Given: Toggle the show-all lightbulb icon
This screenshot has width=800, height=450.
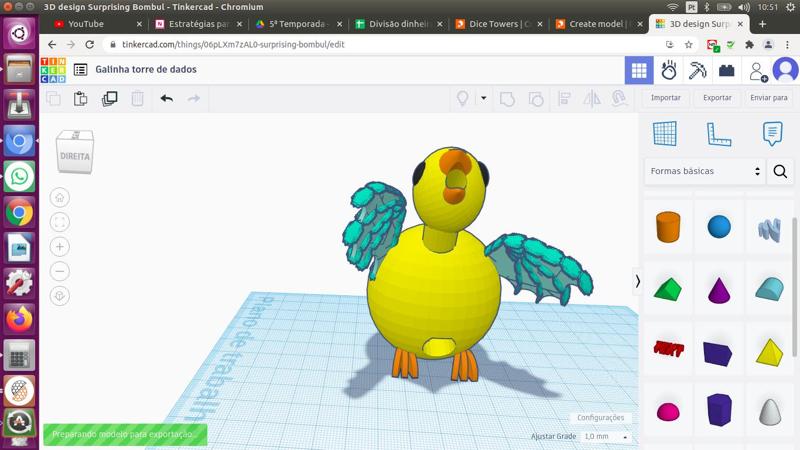Looking at the screenshot, I should (462, 98).
